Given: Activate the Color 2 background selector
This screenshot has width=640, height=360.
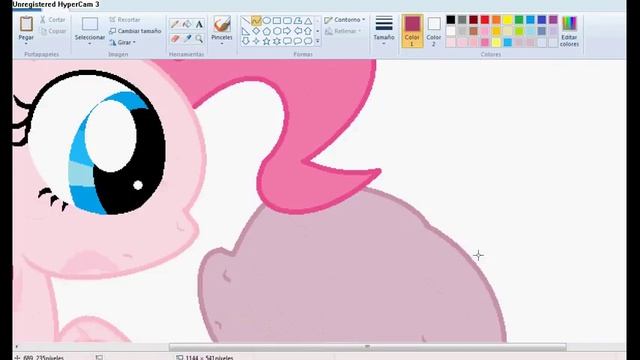Looking at the screenshot, I should click(x=434, y=31).
